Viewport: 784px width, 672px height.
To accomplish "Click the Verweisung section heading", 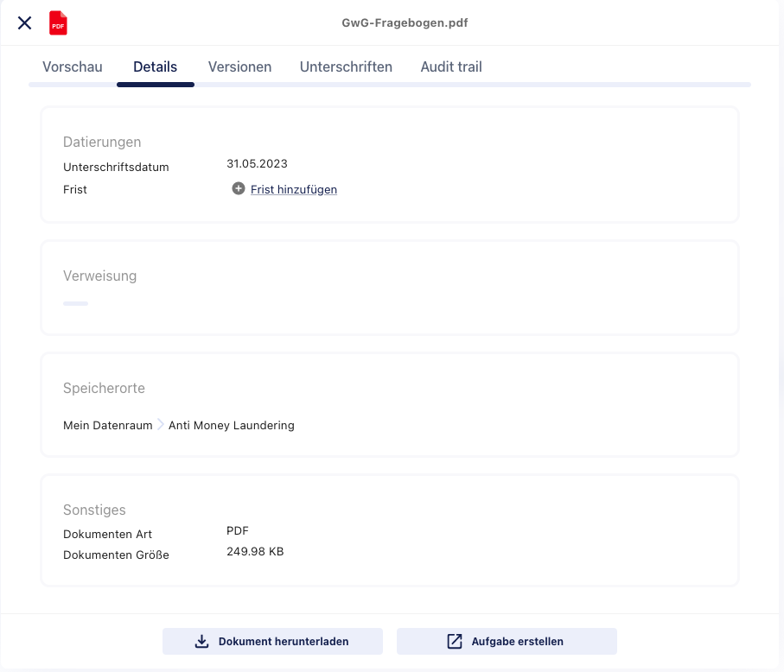I will click(99, 276).
